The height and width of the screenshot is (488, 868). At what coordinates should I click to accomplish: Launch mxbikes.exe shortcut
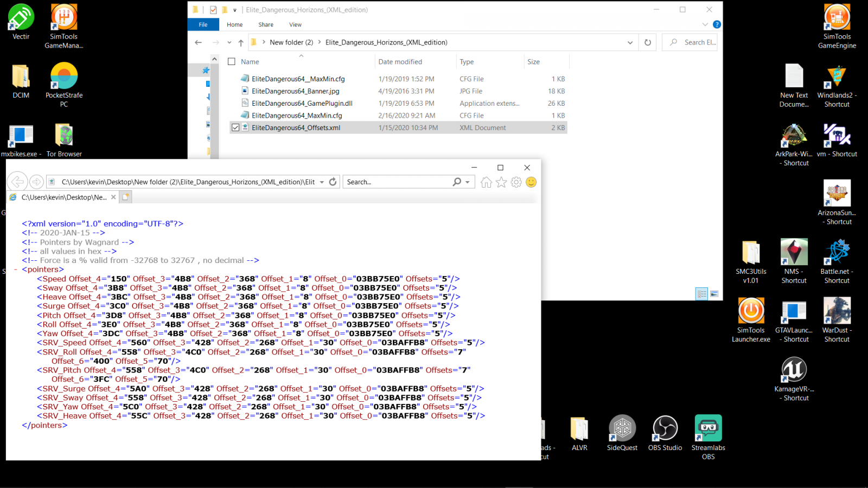(21, 140)
